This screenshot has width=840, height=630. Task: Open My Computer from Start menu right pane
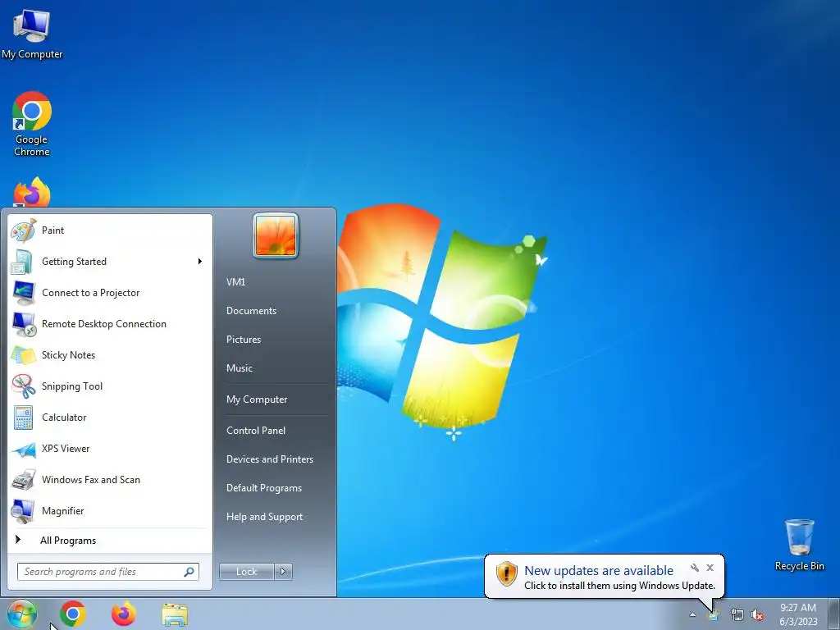[x=257, y=399]
